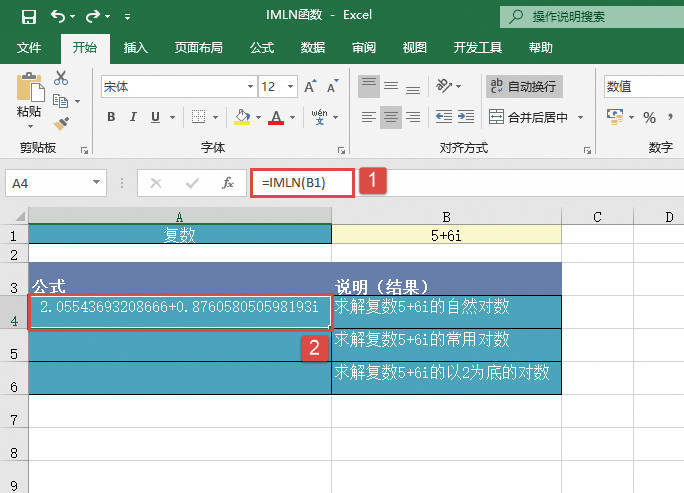Screen dimensions: 684x493
Task: Toggle Bold formatting
Action: pyautogui.click(x=111, y=117)
